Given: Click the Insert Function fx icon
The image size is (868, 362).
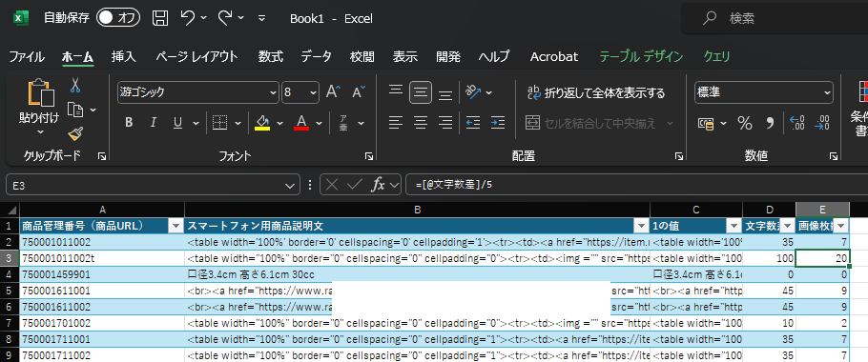Looking at the screenshot, I should click(378, 185).
